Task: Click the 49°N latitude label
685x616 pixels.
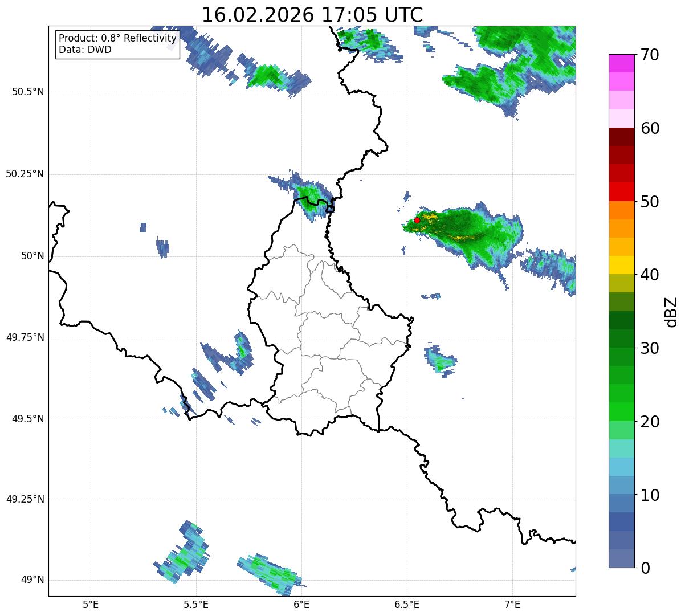Action: [32, 580]
